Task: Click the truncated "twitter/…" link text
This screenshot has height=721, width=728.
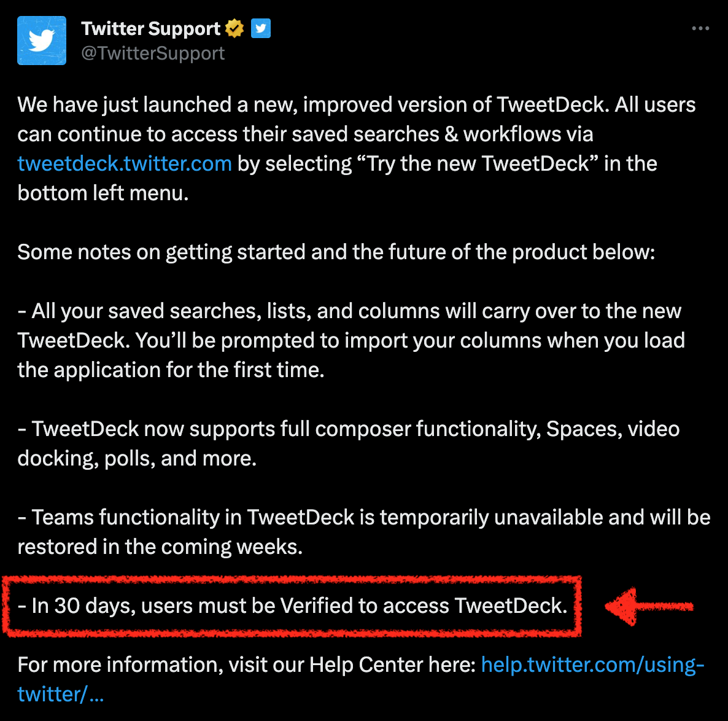Action: point(61,695)
